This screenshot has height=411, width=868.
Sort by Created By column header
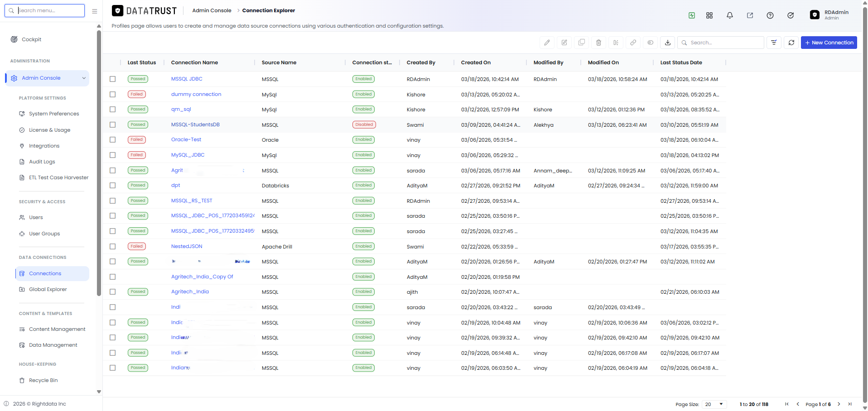click(x=421, y=62)
